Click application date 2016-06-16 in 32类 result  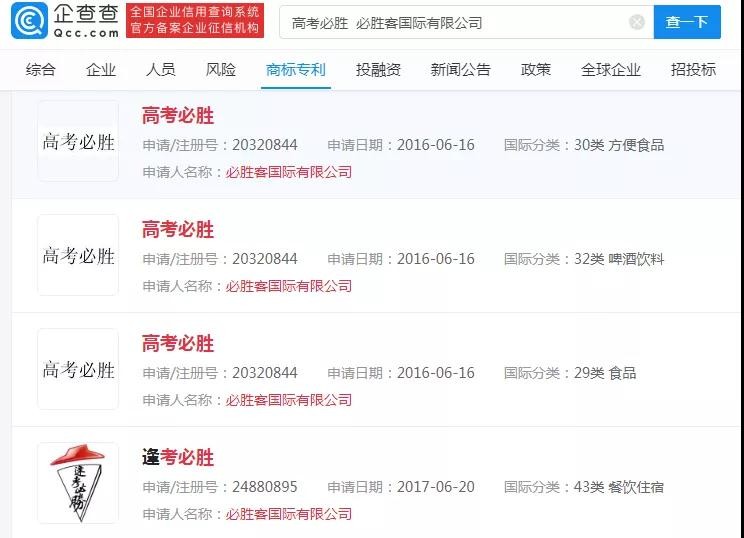(436, 259)
